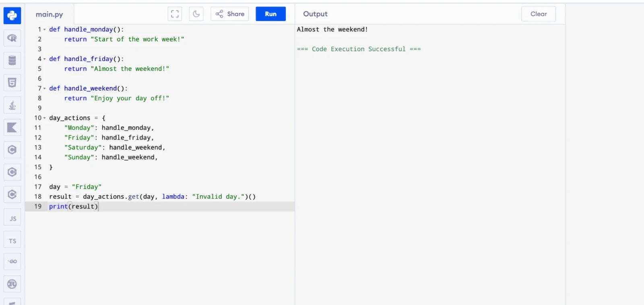Screen dimensions: 644x305
Task: Open the HTML5 editor icon
Action: pos(12,83)
